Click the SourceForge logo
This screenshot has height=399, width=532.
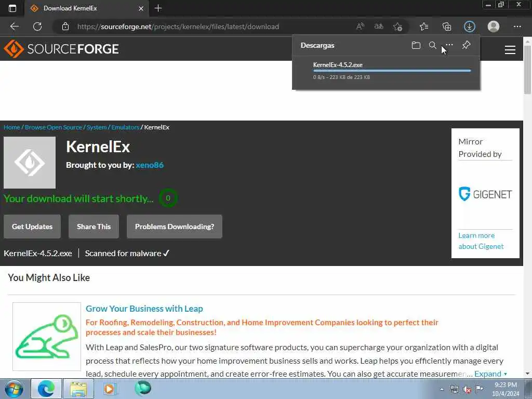61,49
